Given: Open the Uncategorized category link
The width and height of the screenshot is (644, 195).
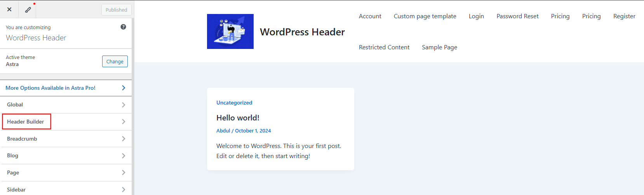Looking at the screenshot, I should tap(234, 103).
